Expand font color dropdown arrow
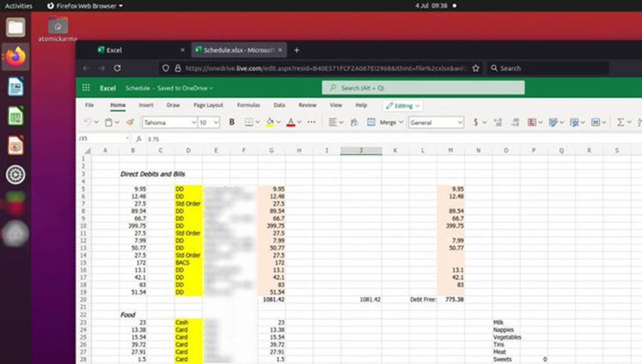Viewport: 642px width, 364px height. click(299, 122)
